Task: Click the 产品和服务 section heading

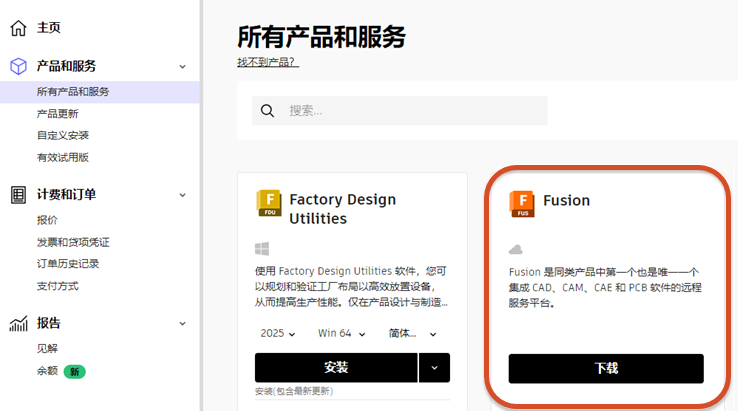Action: click(66, 66)
